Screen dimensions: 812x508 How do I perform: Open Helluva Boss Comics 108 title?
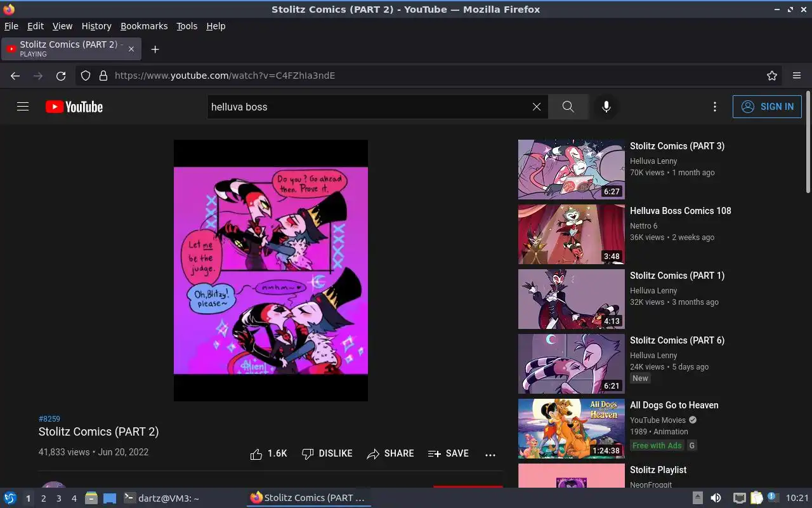point(681,211)
